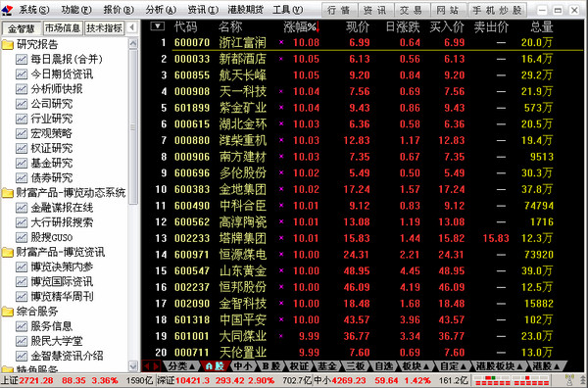
Task: Open the 港股期货 menu
Action: 245,10
